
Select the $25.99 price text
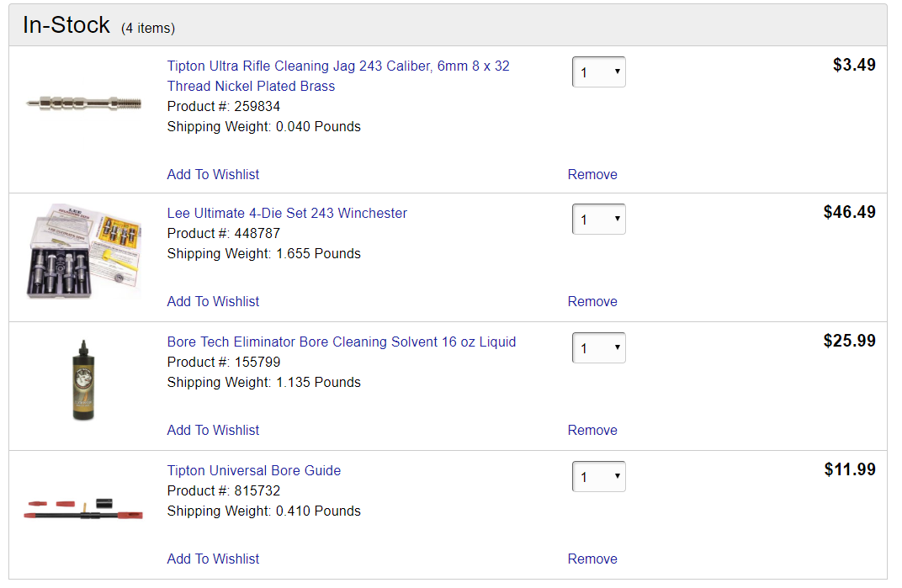click(850, 341)
